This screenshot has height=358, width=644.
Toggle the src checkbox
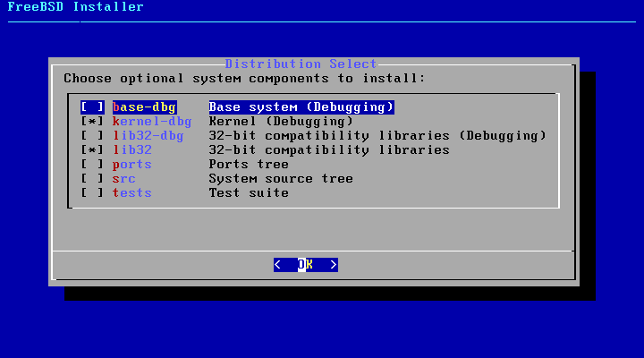coord(92,179)
